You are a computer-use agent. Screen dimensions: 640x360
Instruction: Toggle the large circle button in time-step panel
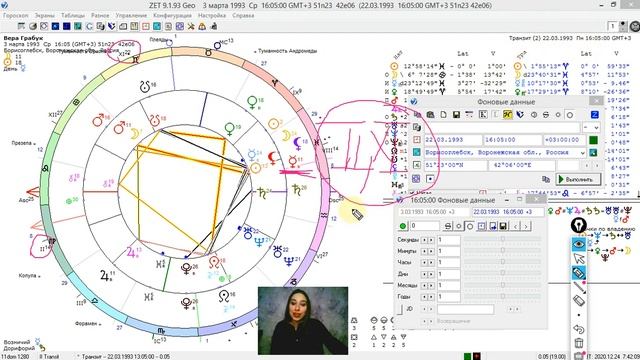470,226
